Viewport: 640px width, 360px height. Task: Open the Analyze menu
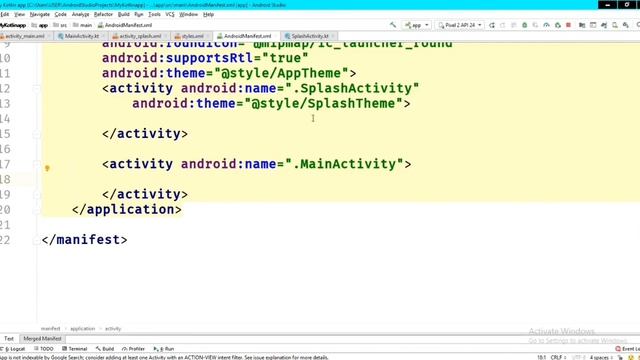[80, 14]
